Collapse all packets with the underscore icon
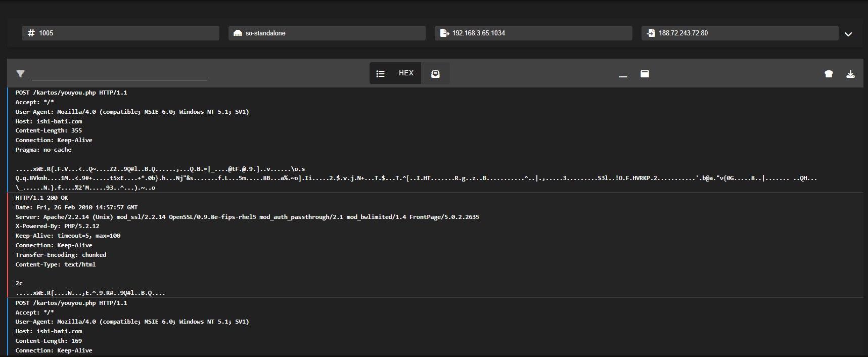The height and width of the screenshot is (357, 868). point(623,74)
